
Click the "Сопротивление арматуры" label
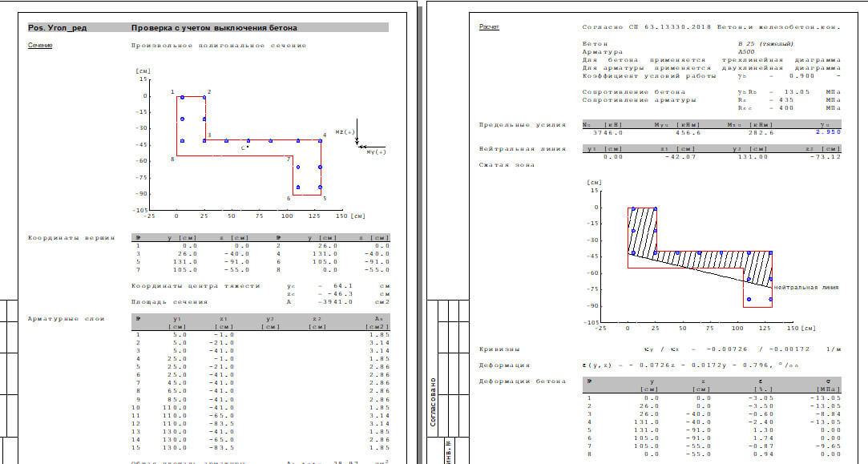pyautogui.click(x=639, y=100)
